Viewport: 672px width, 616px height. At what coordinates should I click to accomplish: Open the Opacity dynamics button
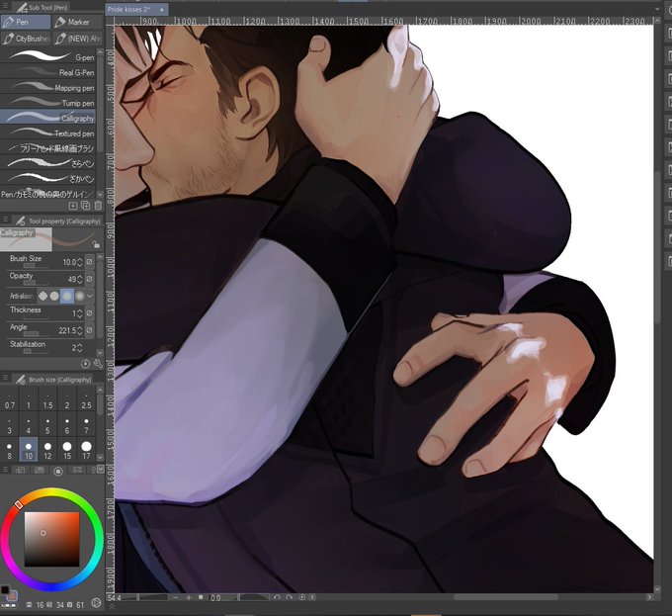pos(90,279)
